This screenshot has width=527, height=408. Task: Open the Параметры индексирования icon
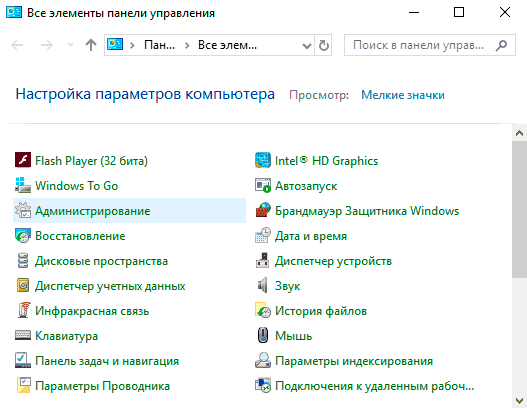(x=263, y=361)
